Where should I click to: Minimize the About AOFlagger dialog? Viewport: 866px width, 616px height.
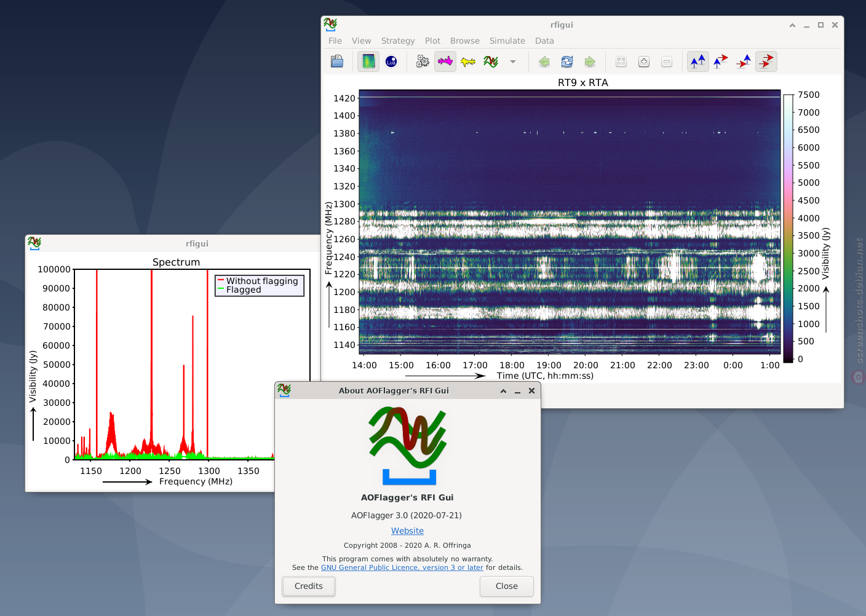(518, 391)
